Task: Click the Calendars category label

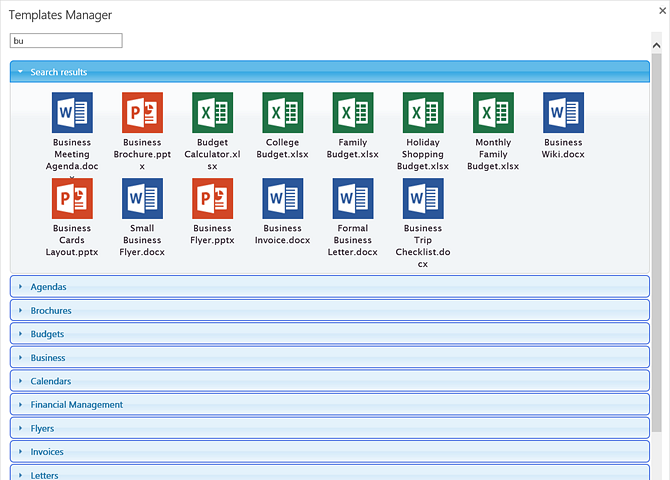Action: (50, 381)
